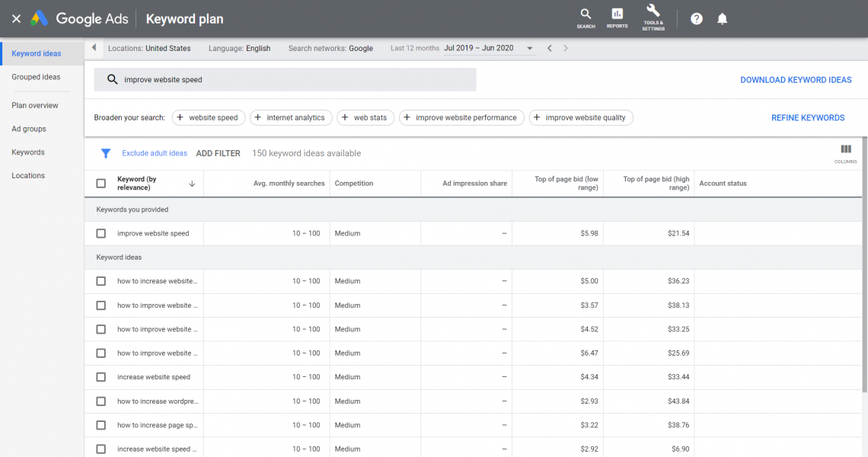Viewport: 868px width, 457px height.
Task: Collapse the settings bar with left arrow
Action: 94,48
